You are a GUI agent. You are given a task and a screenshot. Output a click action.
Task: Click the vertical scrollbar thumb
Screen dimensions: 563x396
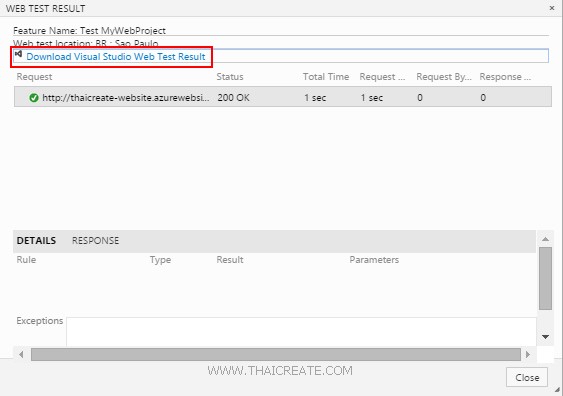coord(545,278)
